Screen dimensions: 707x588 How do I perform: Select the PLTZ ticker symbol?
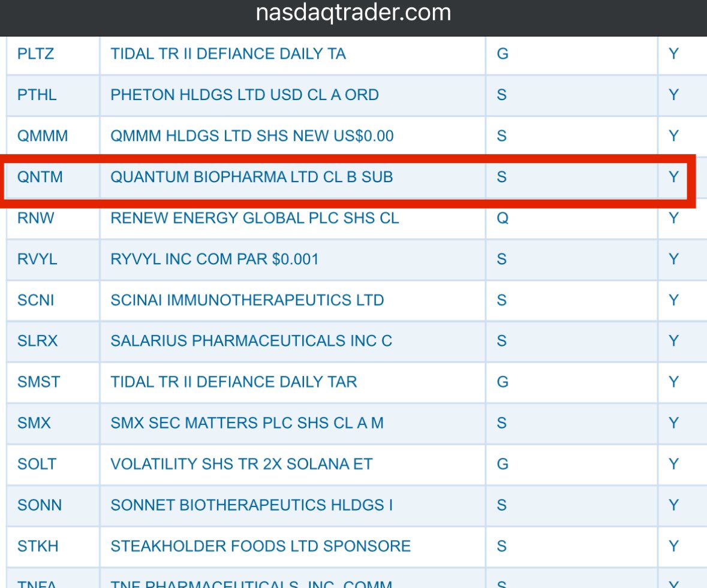point(35,54)
